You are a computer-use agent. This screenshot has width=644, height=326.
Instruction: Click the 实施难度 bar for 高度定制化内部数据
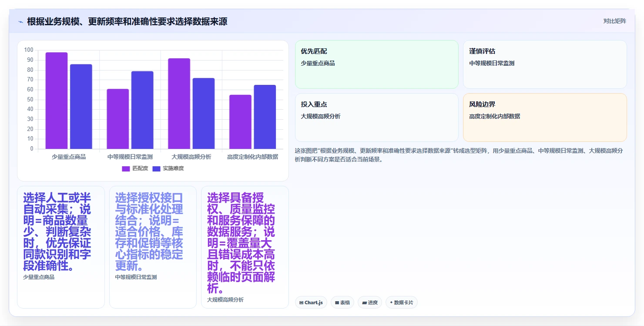click(x=265, y=117)
